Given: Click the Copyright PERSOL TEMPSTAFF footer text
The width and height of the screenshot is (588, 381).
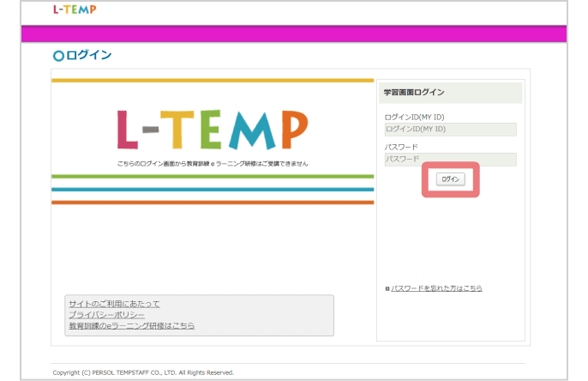Looking at the screenshot, I should 143,372.
